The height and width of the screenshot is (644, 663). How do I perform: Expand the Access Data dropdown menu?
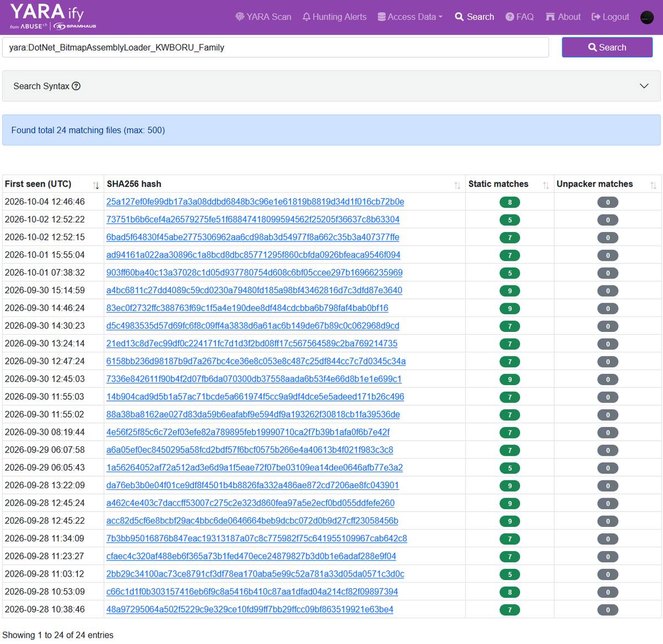[x=410, y=17]
